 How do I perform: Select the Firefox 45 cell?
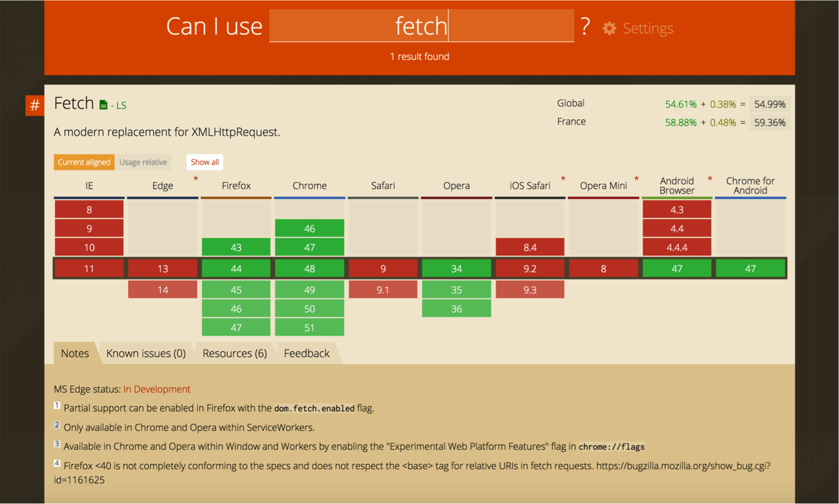(236, 290)
